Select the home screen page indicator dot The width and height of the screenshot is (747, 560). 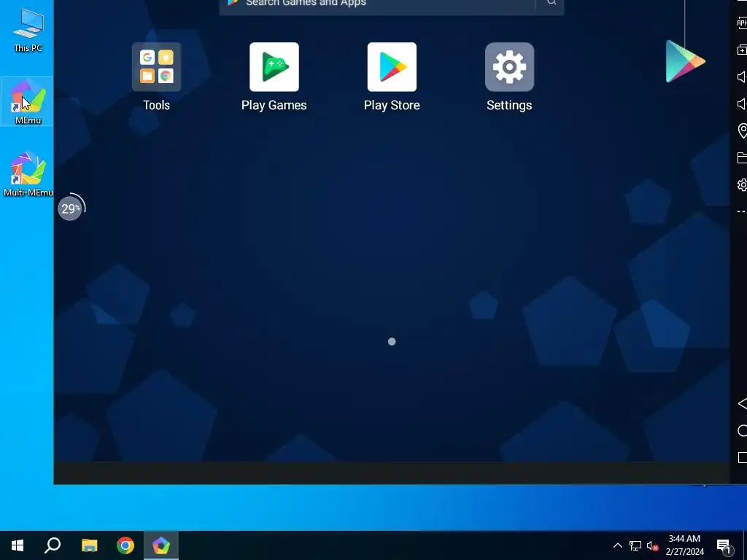click(392, 341)
